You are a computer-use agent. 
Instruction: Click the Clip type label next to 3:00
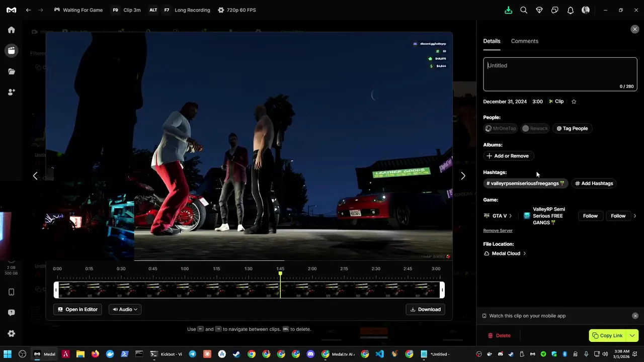(556, 102)
